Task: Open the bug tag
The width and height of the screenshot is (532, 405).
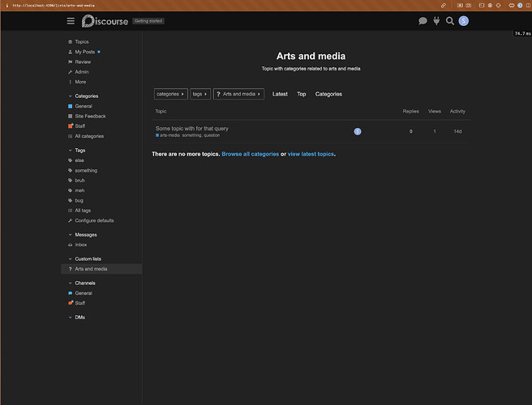Action: [79, 201]
